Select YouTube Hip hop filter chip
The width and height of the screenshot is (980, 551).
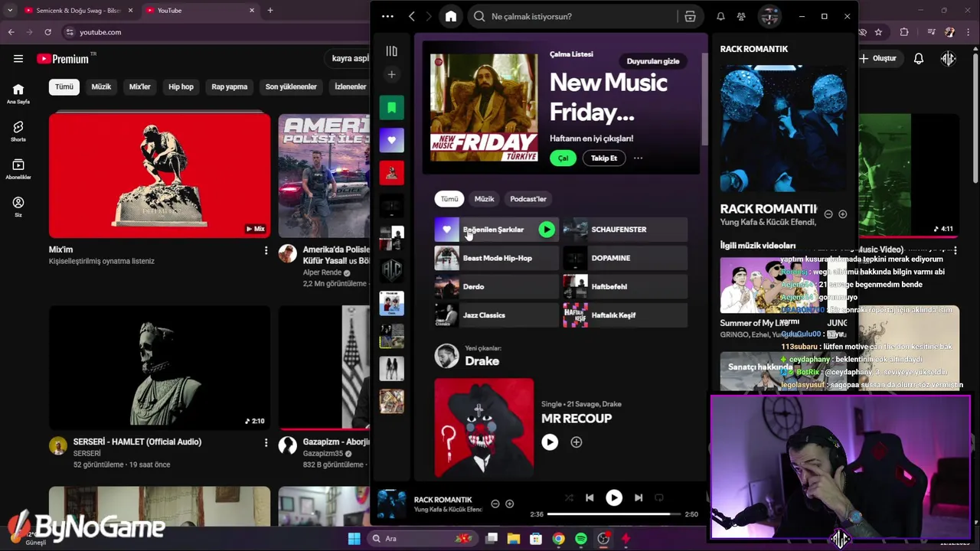click(181, 86)
